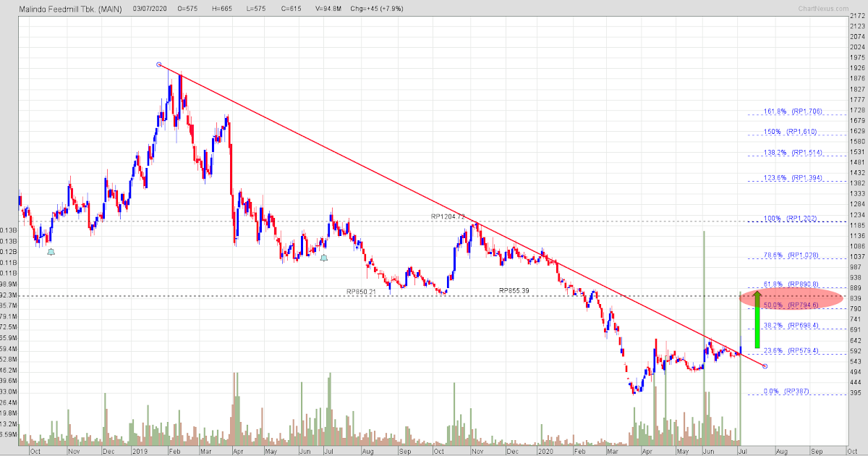Click the 1481 price axis label
Viewport: 868px width, 456px height.
coord(859,163)
